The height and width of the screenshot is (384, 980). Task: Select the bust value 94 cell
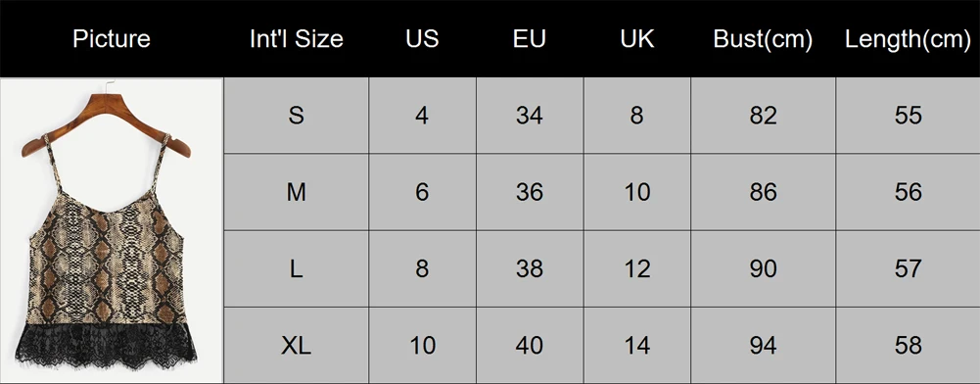(x=763, y=345)
